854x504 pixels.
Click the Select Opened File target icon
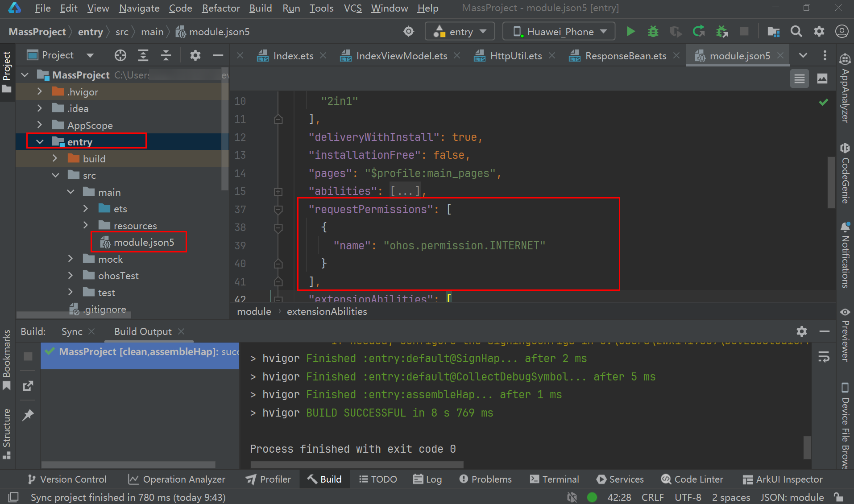pos(120,55)
